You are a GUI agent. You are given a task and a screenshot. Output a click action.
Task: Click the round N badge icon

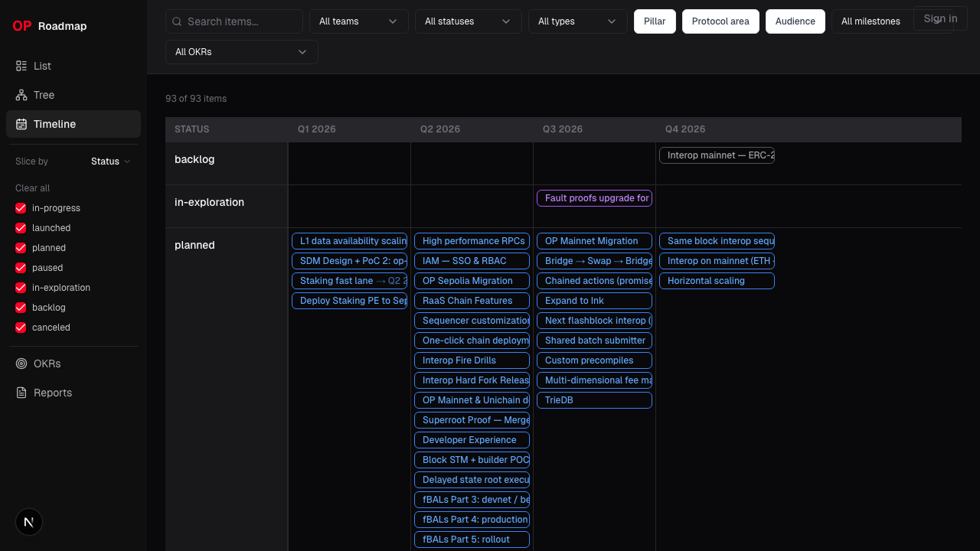tap(29, 522)
